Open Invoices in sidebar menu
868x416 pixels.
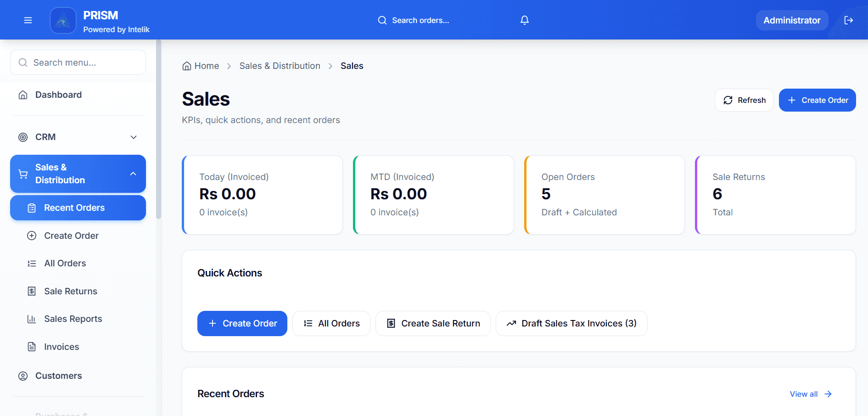[62, 347]
